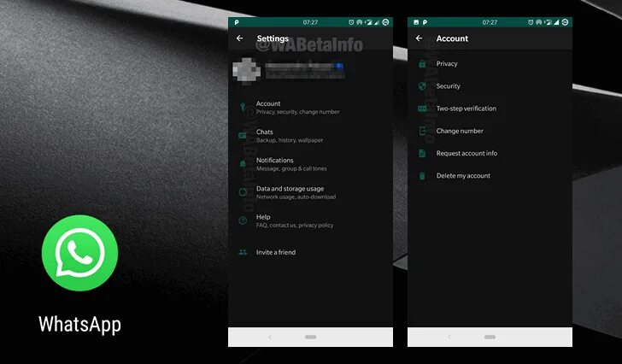Open Help settings entry
Screen dimensions: 622x364
310,220
